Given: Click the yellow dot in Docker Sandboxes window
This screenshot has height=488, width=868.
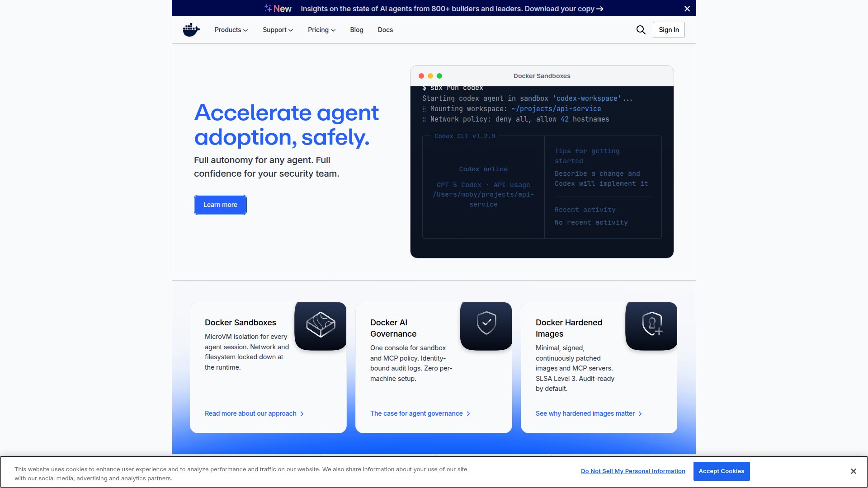Looking at the screenshot, I should pos(430,76).
